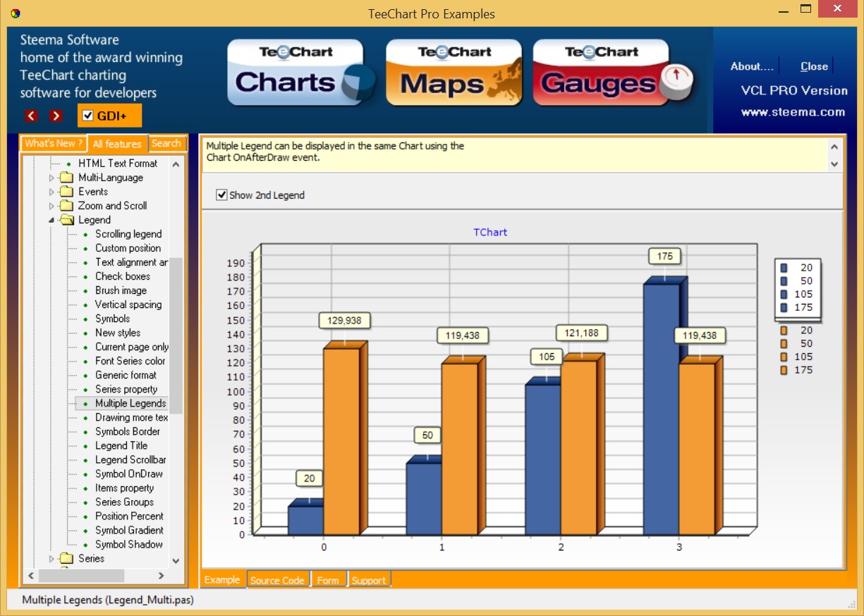
Task: Expand the Series tree node
Action: coord(51,558)
